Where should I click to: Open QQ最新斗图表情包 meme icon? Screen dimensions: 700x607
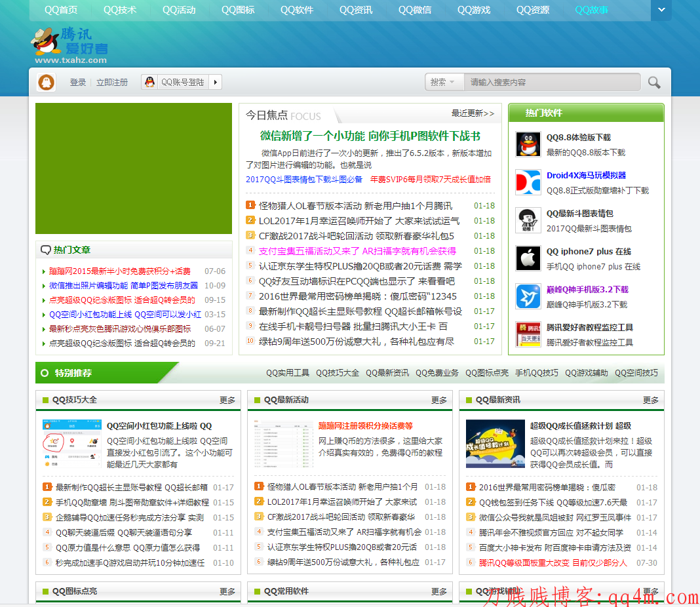pos(528,220)
